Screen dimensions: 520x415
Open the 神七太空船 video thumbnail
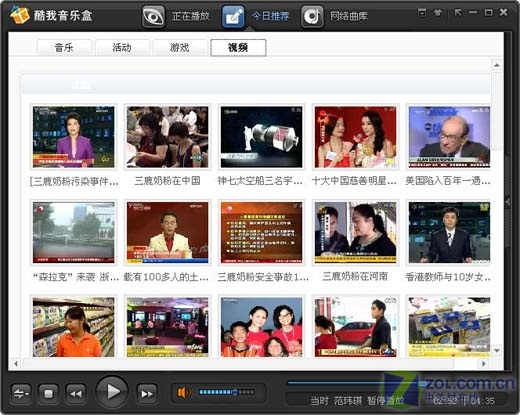pyautogui.click(x=262, y=137)
